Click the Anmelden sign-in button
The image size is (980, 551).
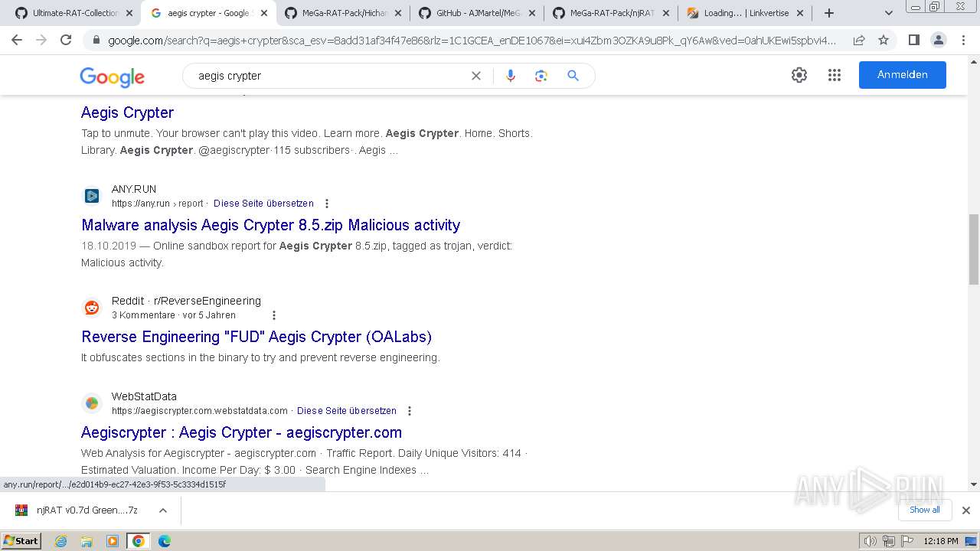(x=902, y=75)
